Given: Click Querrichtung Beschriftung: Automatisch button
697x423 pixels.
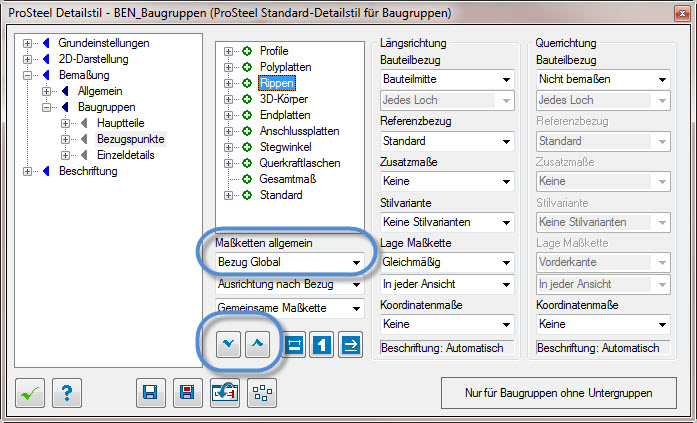Looking at the screenshot, I should [x=603, y=348].
